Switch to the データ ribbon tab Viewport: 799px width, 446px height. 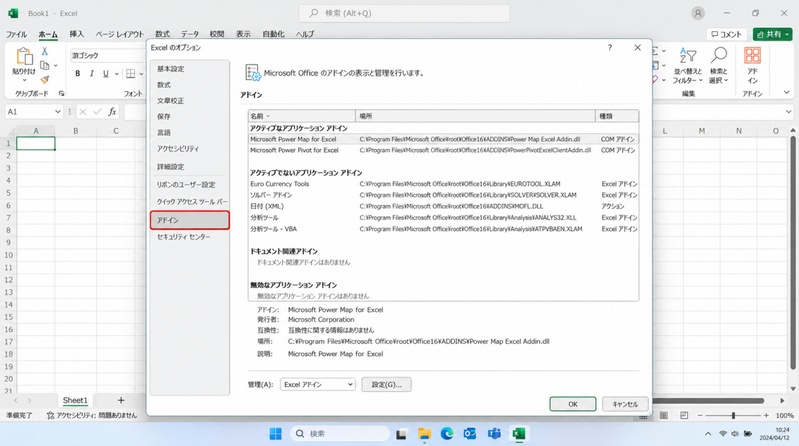[190, 34]
